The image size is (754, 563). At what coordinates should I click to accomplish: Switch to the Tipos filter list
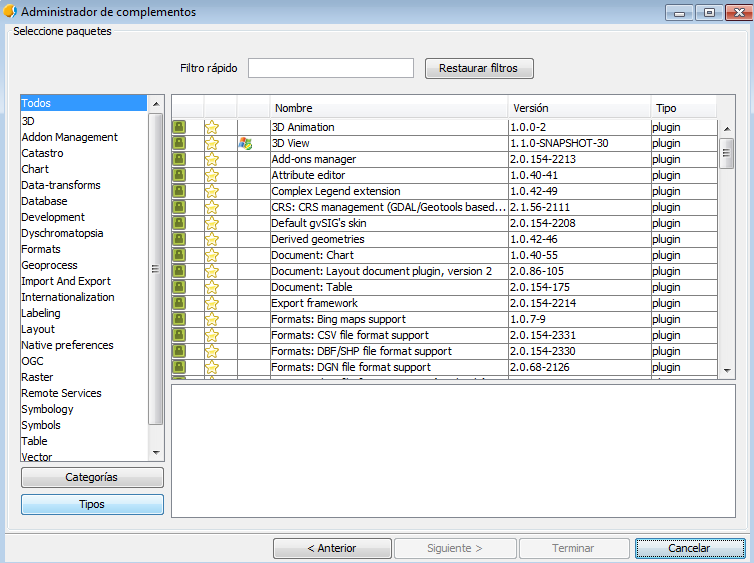coord(92,504)
